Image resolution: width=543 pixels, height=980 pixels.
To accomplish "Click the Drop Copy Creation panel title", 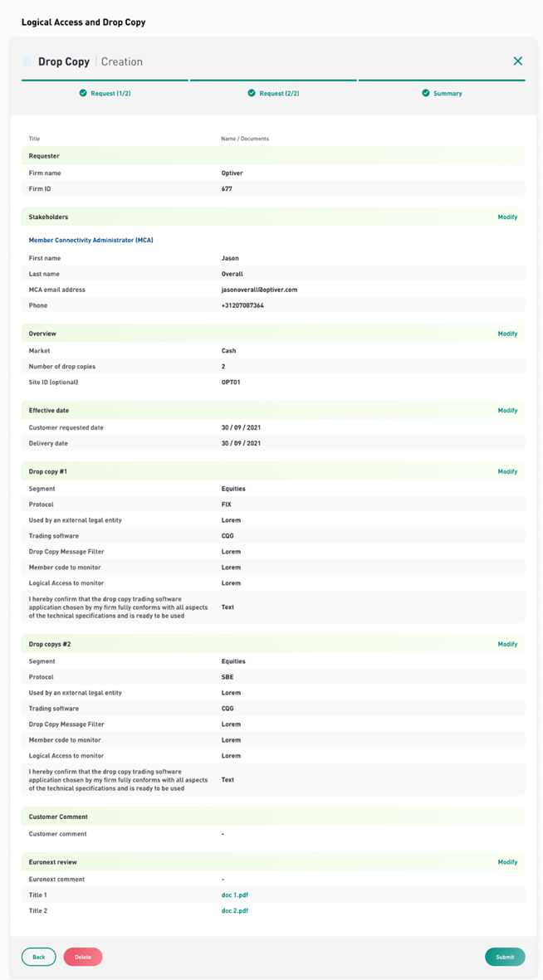I will [90, 61].
